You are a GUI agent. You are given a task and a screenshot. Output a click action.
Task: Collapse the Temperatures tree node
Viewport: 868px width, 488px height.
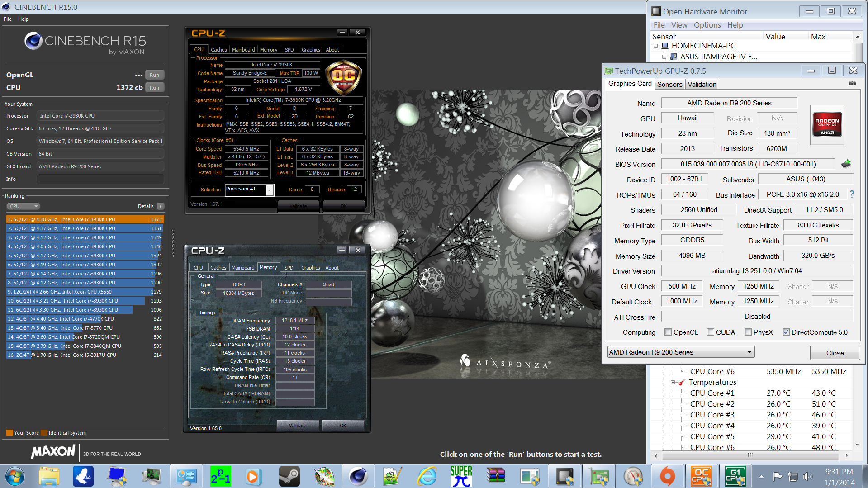coord(673,382)
